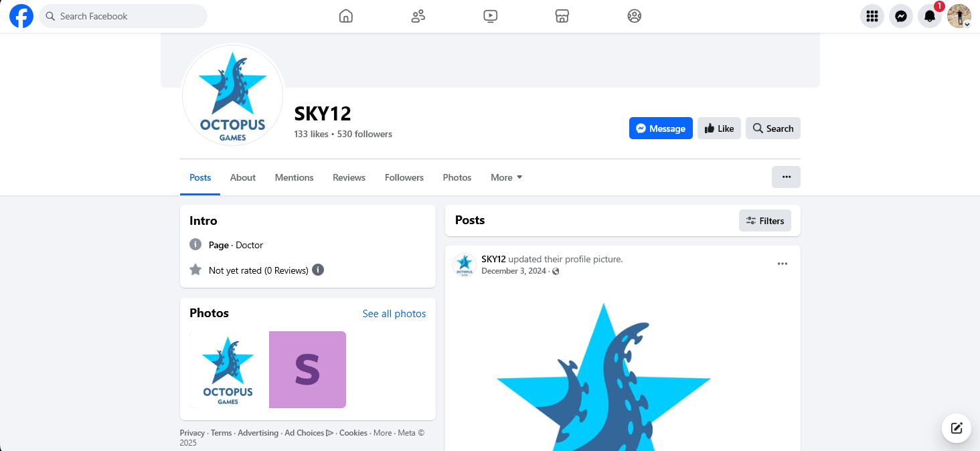This screenshot has width=980, height=451.
Task: Open the Groups icon in top navigation
Action: [635, 16]
